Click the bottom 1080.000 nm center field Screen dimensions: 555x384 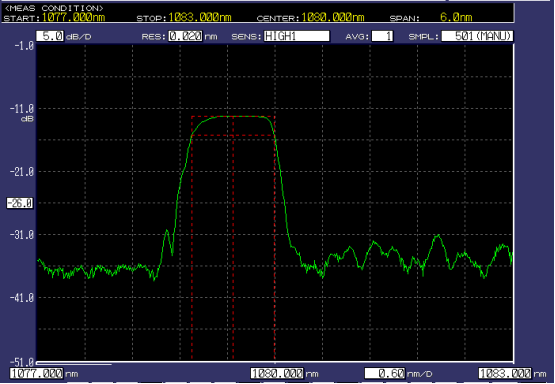click(x=277, y=373)
